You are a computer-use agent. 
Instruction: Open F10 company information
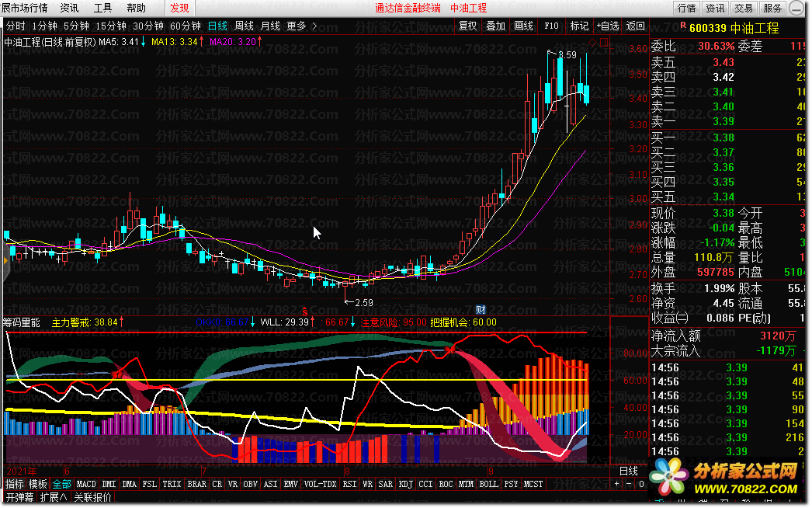point(551,26)
